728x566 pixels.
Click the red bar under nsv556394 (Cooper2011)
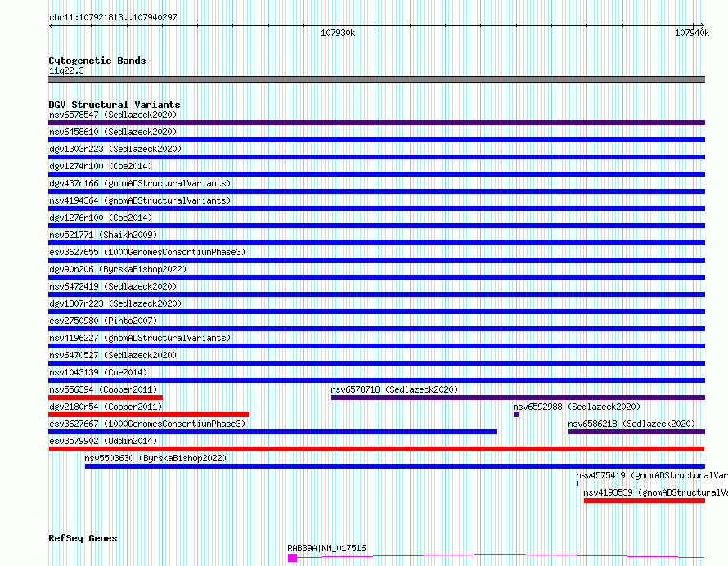[x=106, y=398]
